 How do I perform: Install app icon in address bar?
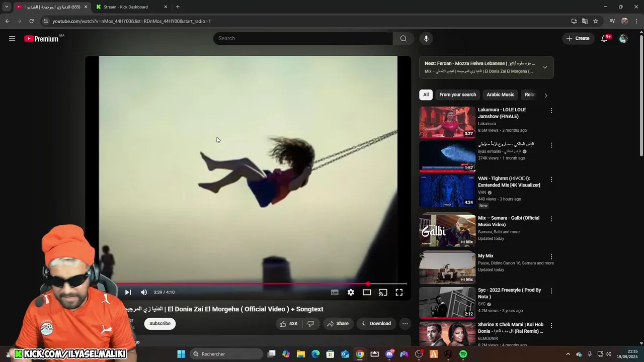(574, 21)
